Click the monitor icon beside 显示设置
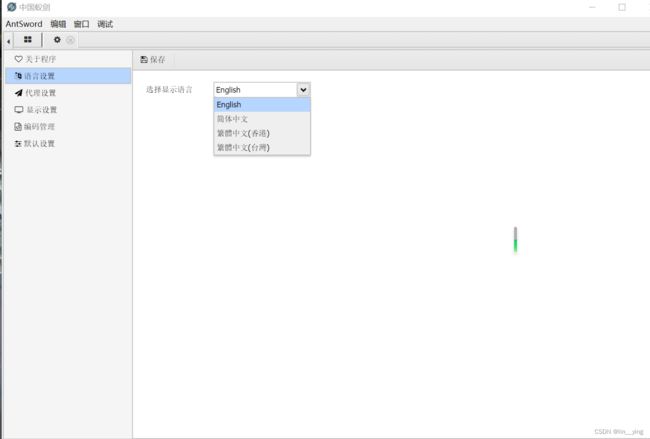The image size is (650, 439). coord(19,109)
